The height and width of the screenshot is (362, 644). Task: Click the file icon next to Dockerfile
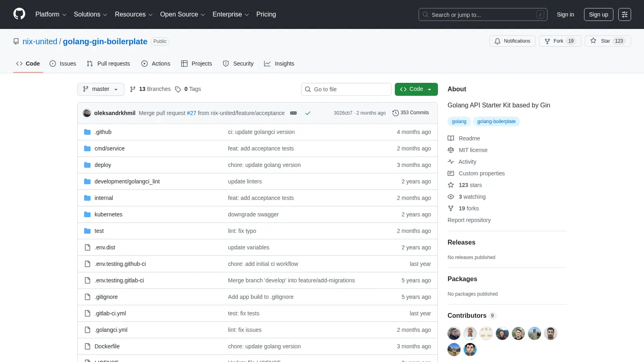pos(87,346)
